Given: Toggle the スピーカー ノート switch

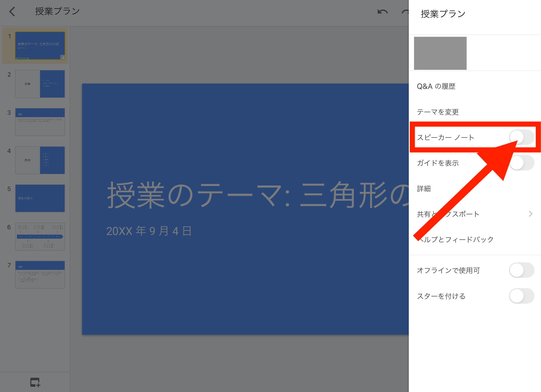Looking at the screenshot, I should 521,137.
